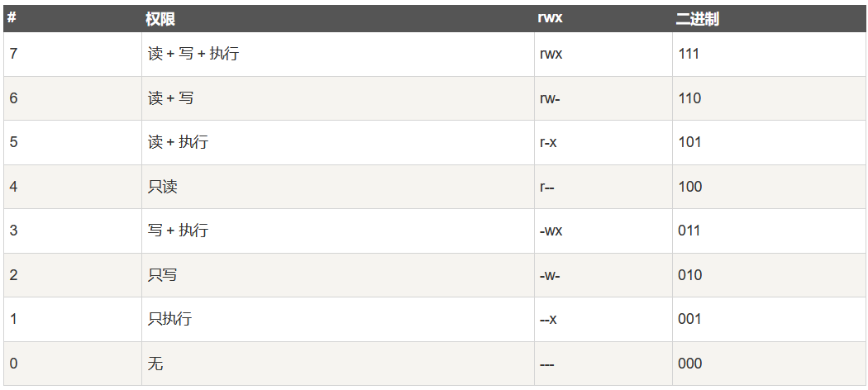Click the binary value 010
This screenshot has width=868, height=390.
click(689, 275)
